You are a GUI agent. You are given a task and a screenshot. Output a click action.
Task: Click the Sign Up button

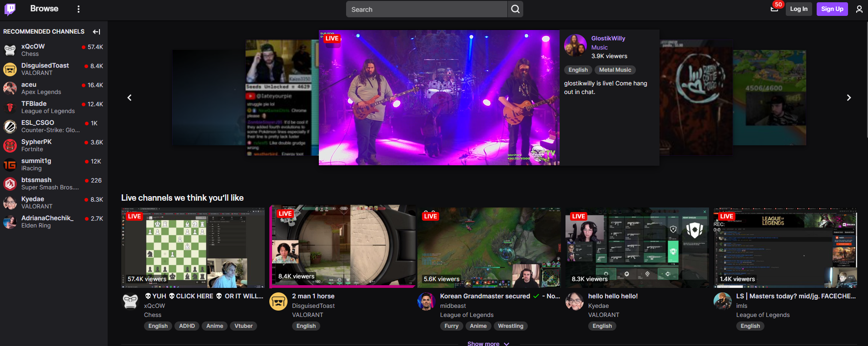pyautogui.click(x=832, y=9)
